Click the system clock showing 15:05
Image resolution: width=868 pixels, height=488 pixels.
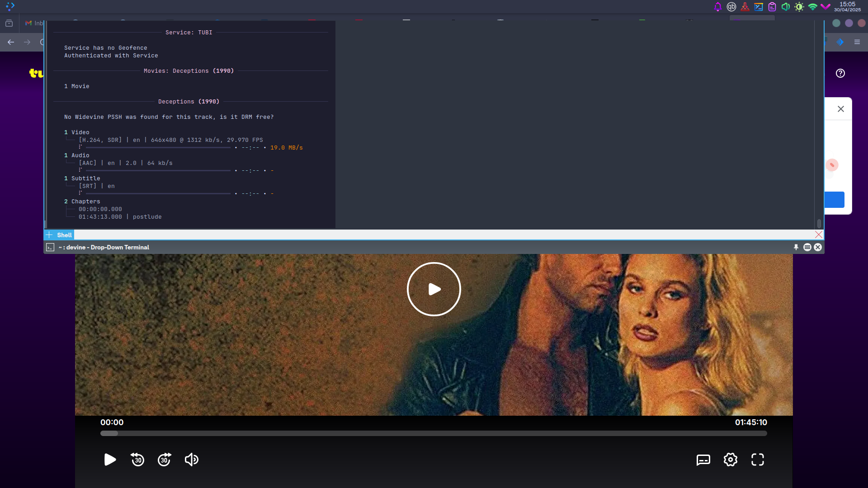coord(847,7)
